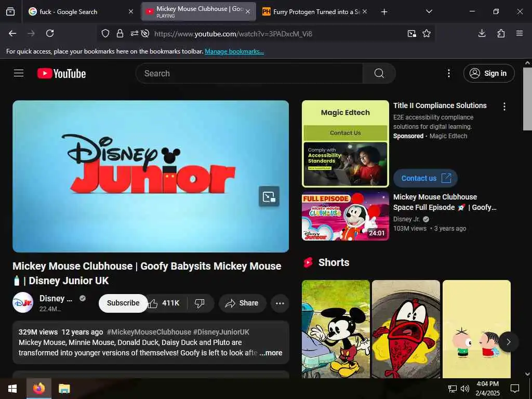Open the red fish short

click(x=406, y=329)
